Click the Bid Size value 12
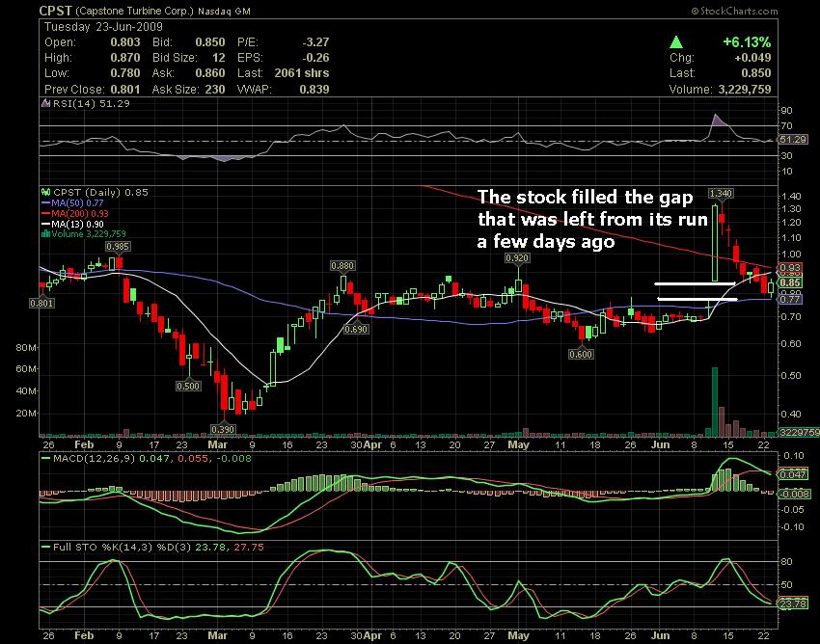820x644 pixels. point(219,58)
